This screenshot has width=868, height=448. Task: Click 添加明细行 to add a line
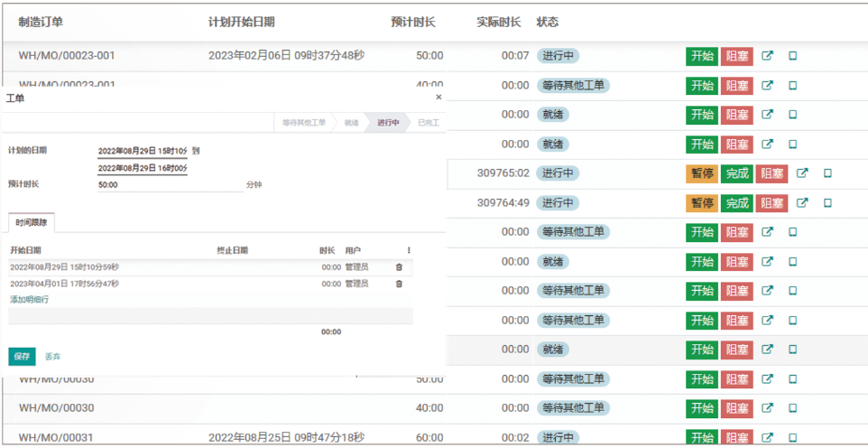click(x=29, y=299)
